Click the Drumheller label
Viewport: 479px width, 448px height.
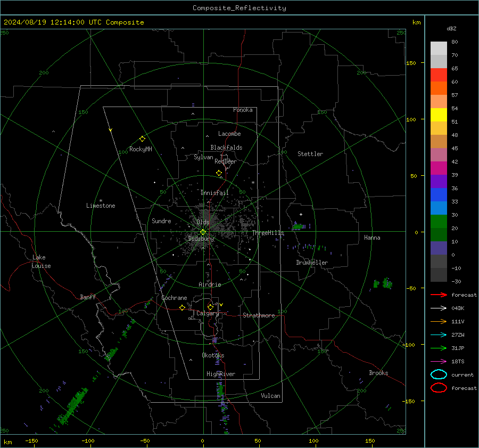point(312,263)
